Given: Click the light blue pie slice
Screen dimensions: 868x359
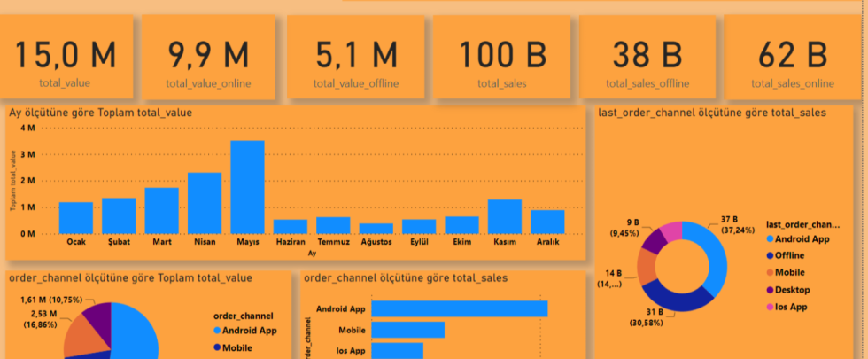Looking at the screenshot, I should (136, 332).
